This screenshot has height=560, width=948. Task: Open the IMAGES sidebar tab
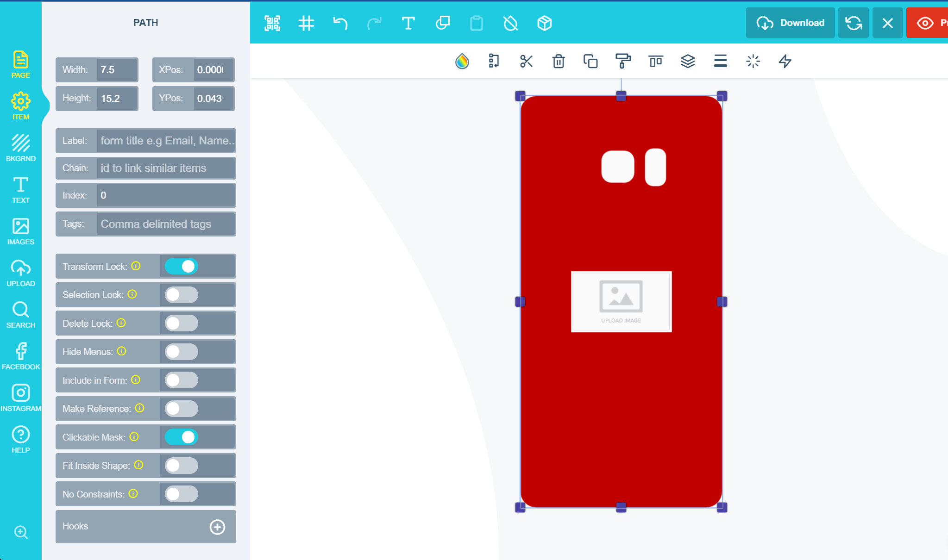pyautogui.click(x=21, y=231)
